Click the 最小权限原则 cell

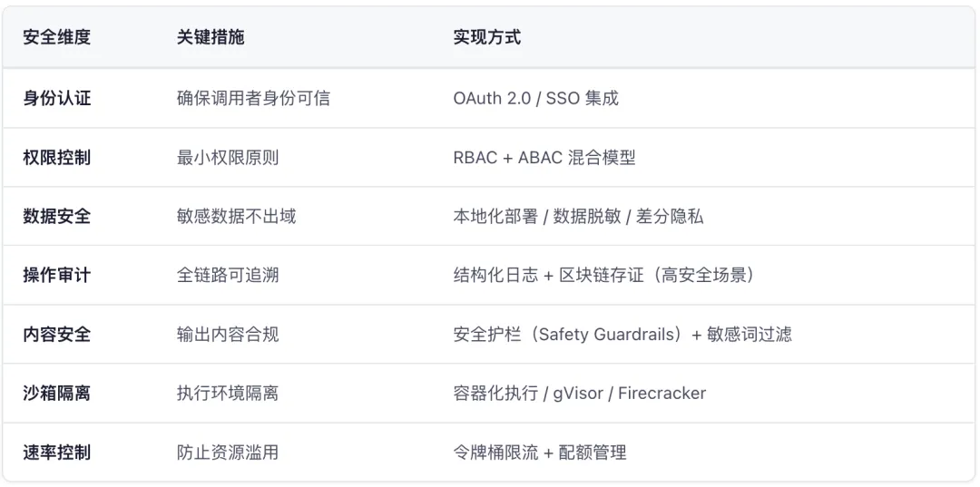point(228,157)
